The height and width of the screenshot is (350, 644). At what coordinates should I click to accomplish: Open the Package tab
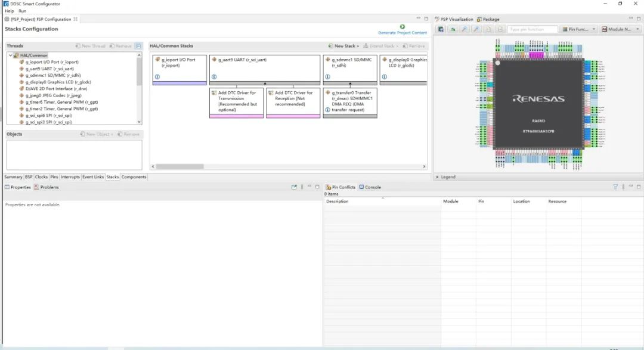(x=488, y=19)
